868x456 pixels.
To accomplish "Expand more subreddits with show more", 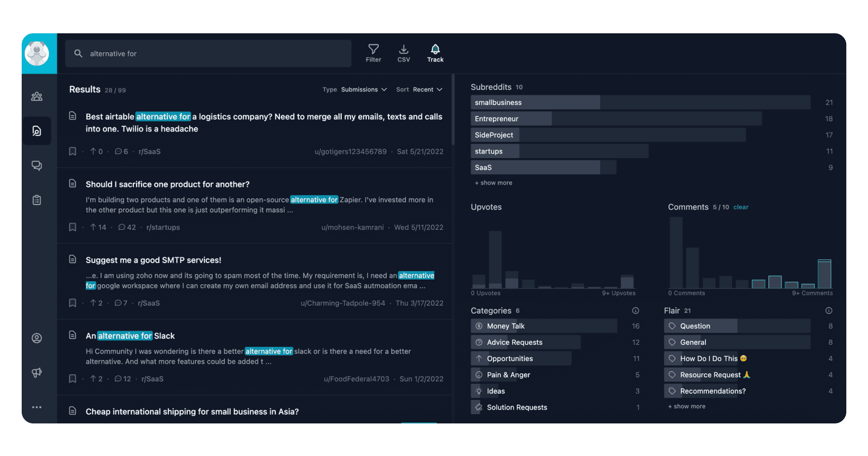I will click(494, 183).
